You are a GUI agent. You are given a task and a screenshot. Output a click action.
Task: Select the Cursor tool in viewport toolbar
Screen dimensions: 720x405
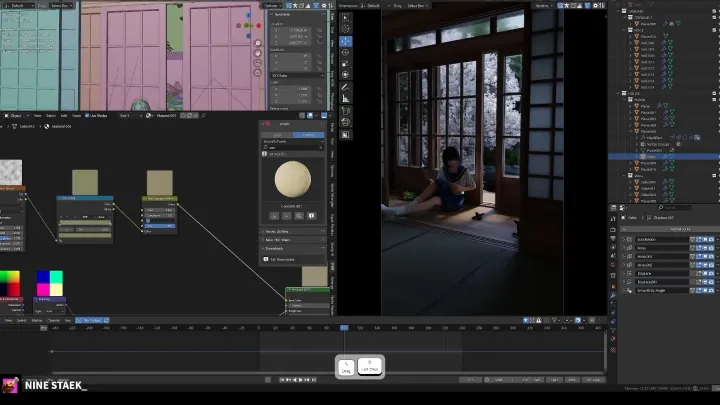point(345,28)
